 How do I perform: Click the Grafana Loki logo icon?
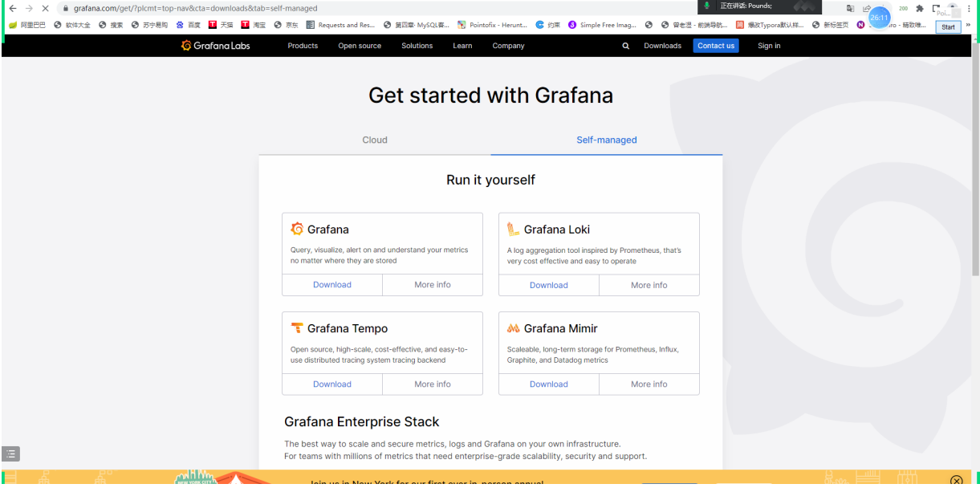(x=514, y=229)
